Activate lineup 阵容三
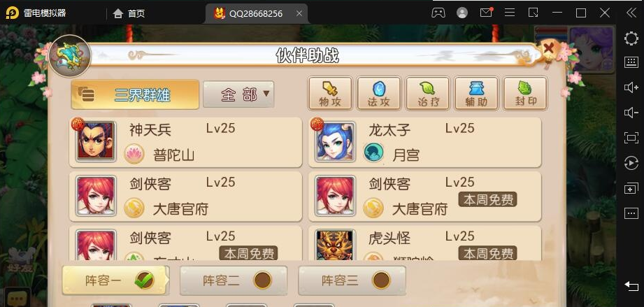 [352, 280]
